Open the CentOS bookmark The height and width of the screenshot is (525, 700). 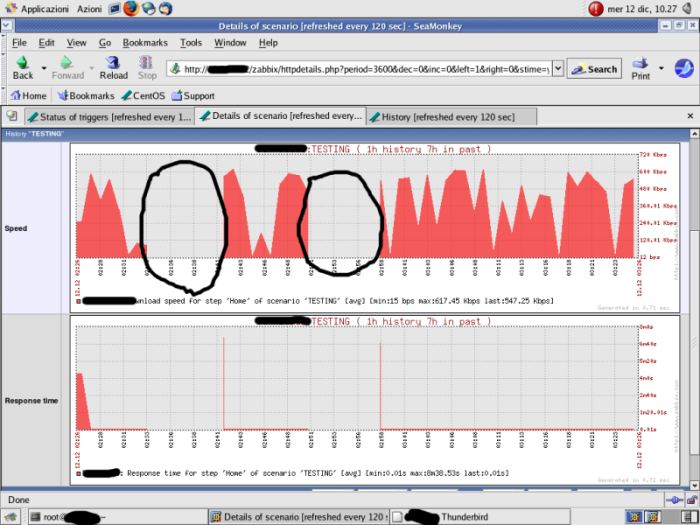tap(143, 96)
